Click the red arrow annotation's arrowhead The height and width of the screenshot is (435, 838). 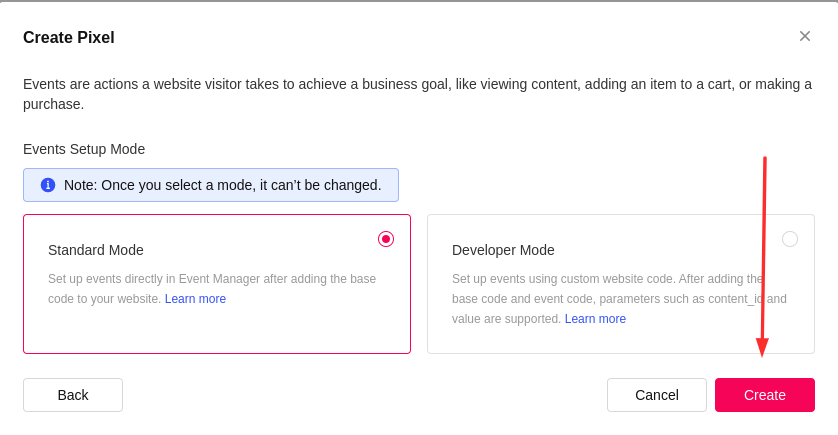coord(762,347)
